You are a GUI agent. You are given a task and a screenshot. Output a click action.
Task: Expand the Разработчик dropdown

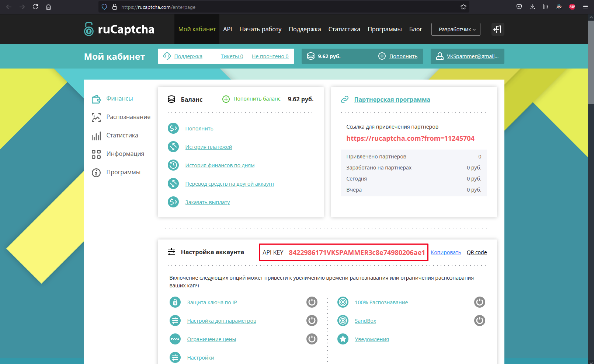click(456, 29)
